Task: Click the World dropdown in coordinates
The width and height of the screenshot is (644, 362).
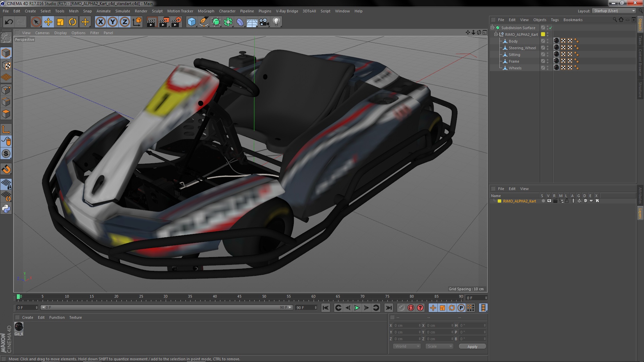Action: (x=406, y=346)
